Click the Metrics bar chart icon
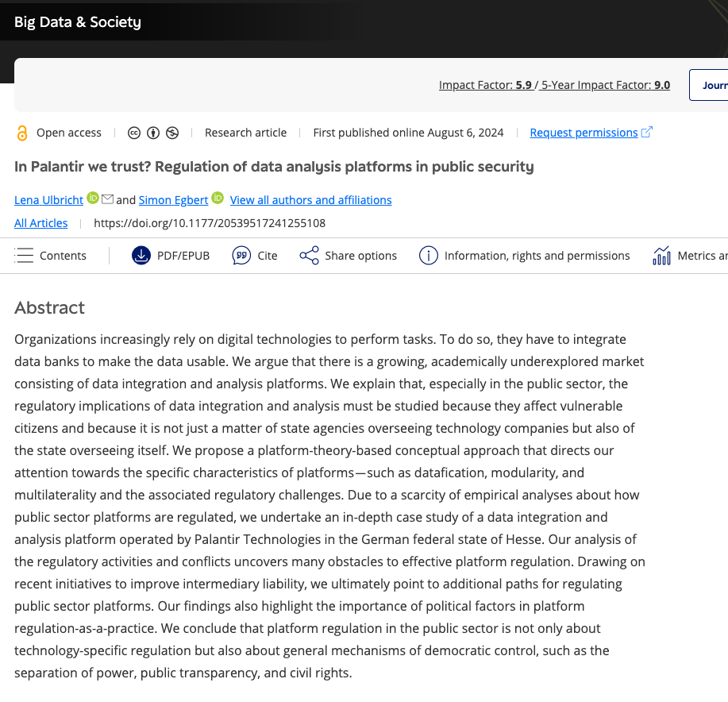The height and width of the screenshot is (702, 728). tap(661, 256)
